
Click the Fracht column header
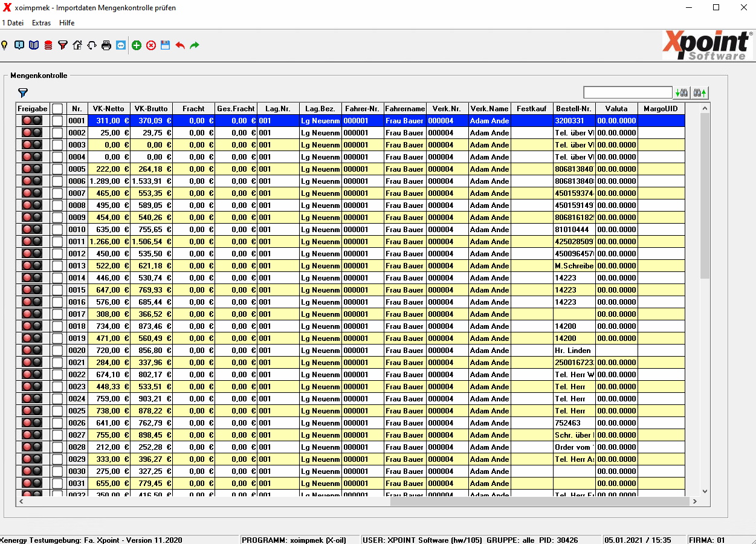click(x=193, y=109)
